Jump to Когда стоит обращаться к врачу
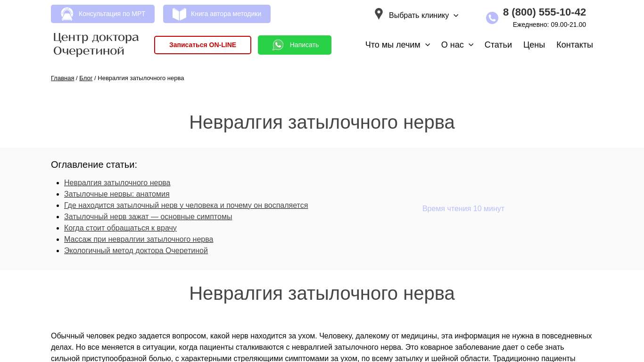The height and width of the screenshot is (362, 644). coord(120,228)
